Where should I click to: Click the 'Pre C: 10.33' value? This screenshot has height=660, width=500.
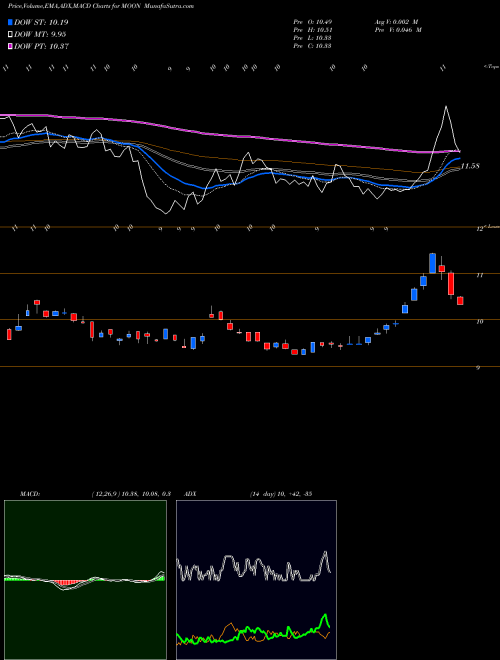312,46
